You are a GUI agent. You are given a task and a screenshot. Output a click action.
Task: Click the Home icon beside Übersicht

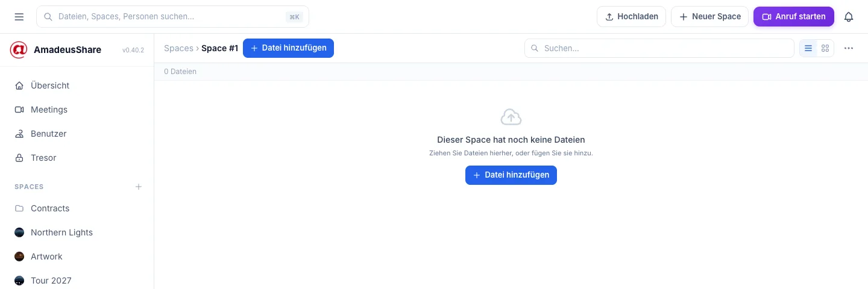click(x=19, y=85)
